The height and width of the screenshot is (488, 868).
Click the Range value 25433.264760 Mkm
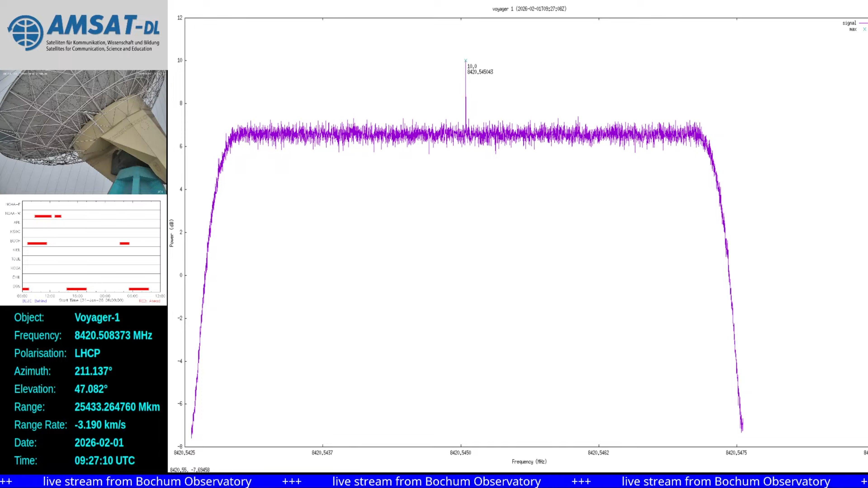coord(117,407)
